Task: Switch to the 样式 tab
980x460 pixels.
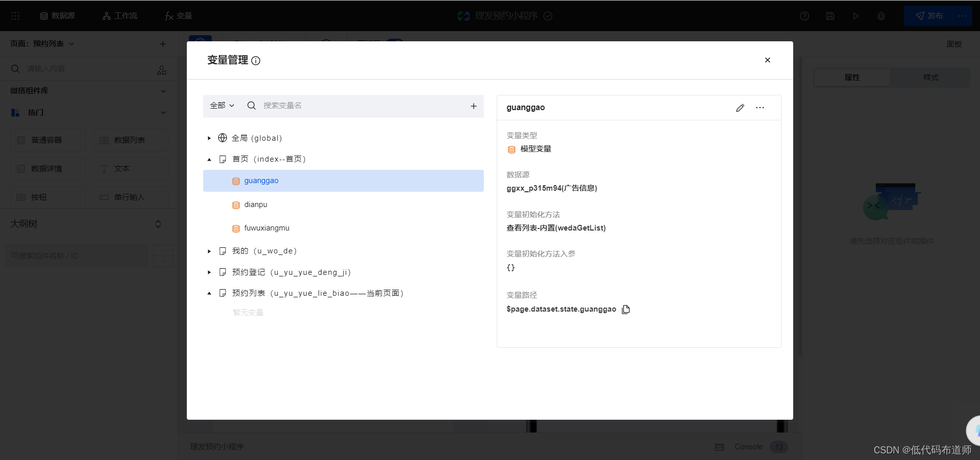Action: 931,78
